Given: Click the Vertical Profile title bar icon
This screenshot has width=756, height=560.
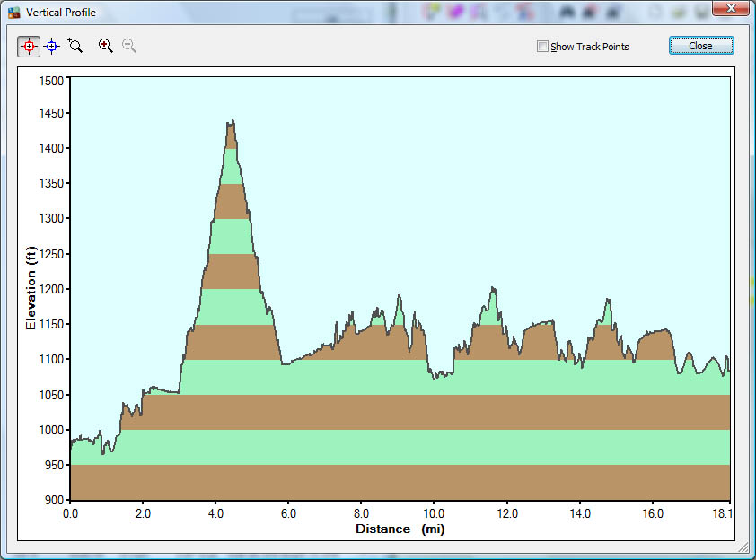Looking at the screenshot, I should click(13, 13).
